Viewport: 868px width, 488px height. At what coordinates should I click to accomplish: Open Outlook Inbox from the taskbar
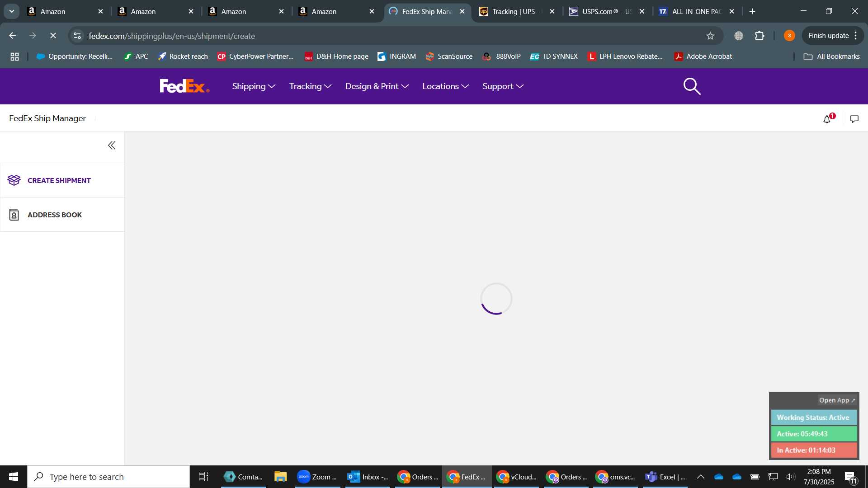pos(368,477)
